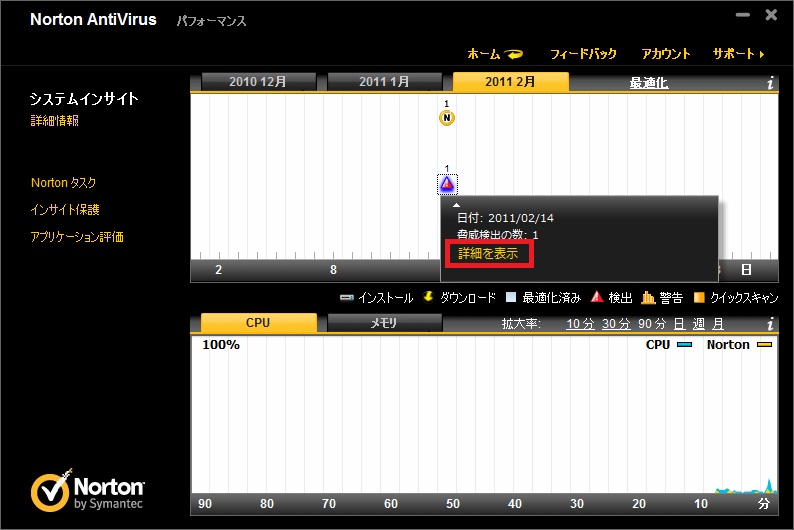
Task: Open the 詳細を表示 link in tooltip
Action: (488, 254)
